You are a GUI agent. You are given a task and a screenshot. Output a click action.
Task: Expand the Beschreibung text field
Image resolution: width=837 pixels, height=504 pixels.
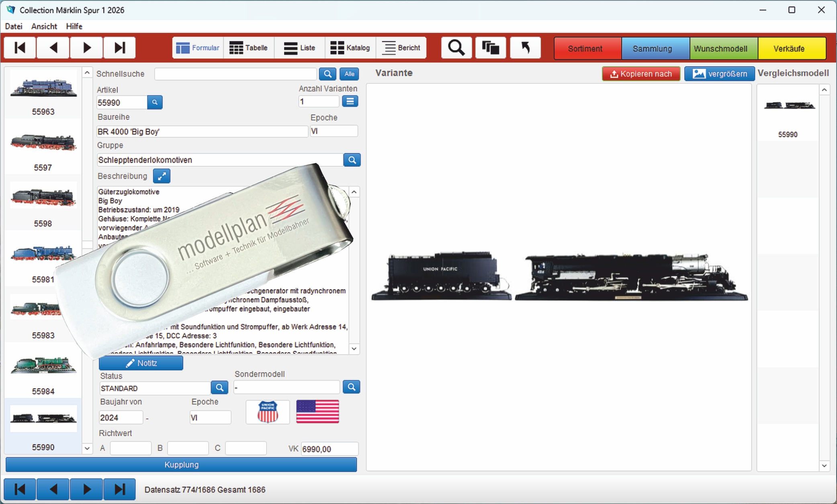[x=162, y=176]
